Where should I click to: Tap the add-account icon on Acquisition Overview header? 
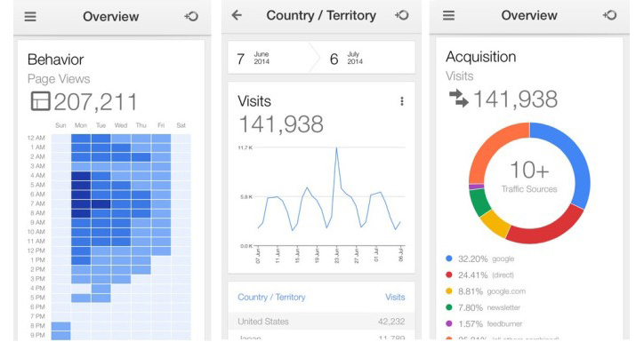click(610, 15)
